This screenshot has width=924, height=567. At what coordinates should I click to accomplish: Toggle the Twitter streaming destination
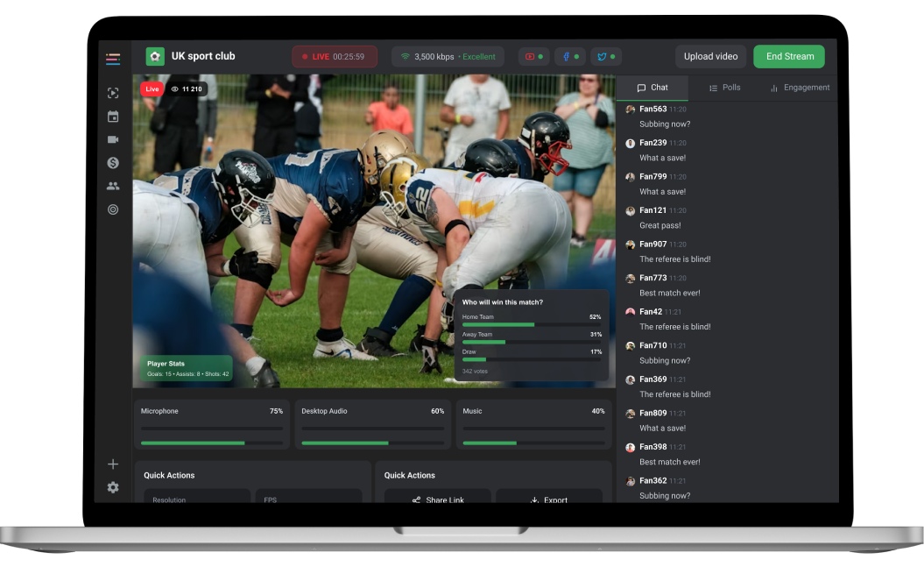pos(606,55)
